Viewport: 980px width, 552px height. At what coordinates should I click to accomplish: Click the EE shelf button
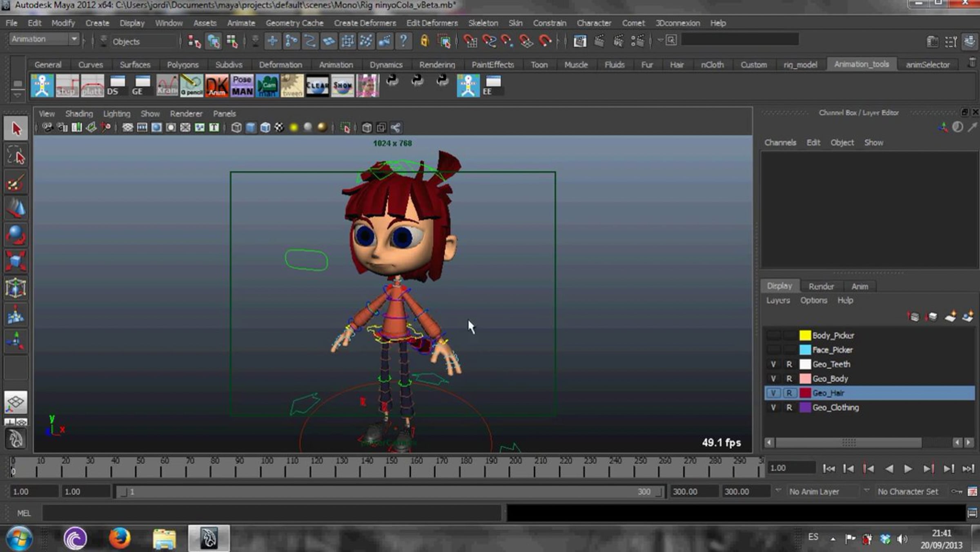(492, 86)
